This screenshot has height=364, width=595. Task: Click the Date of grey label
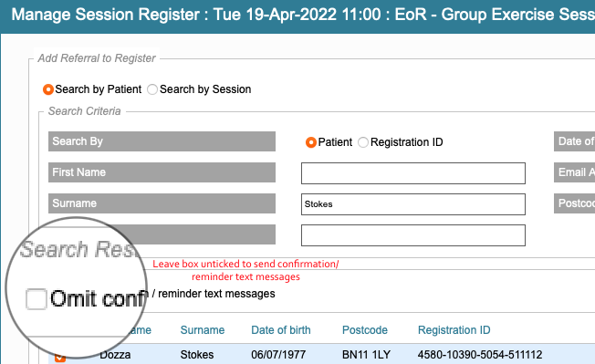[575, 141]
